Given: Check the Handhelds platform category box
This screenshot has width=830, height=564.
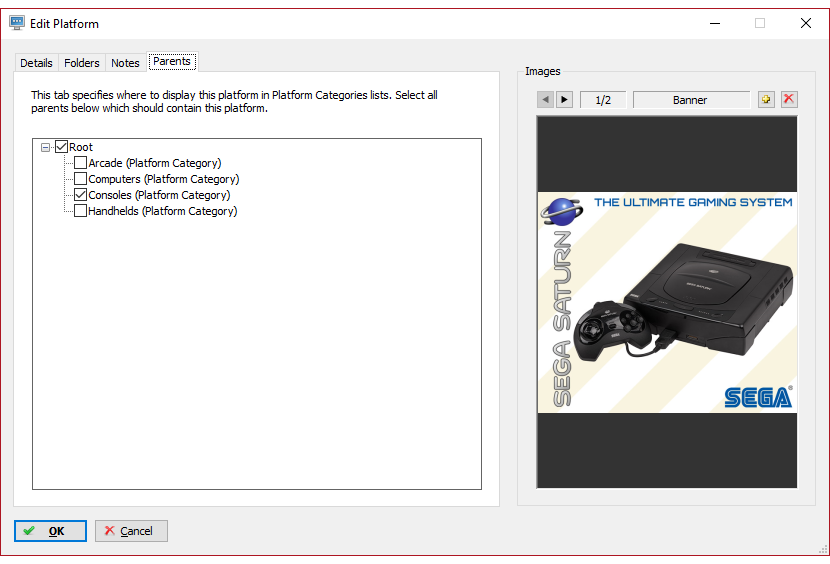Looking at the screenshot, I should [80, 210].
